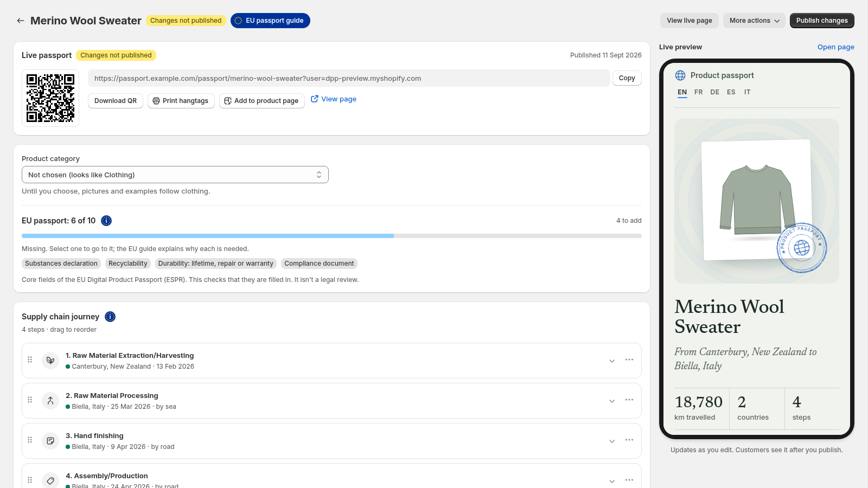Open more options for Raw Material Processing step
Viewport: 868px width, 488px height.
click(x=629, y=400)
